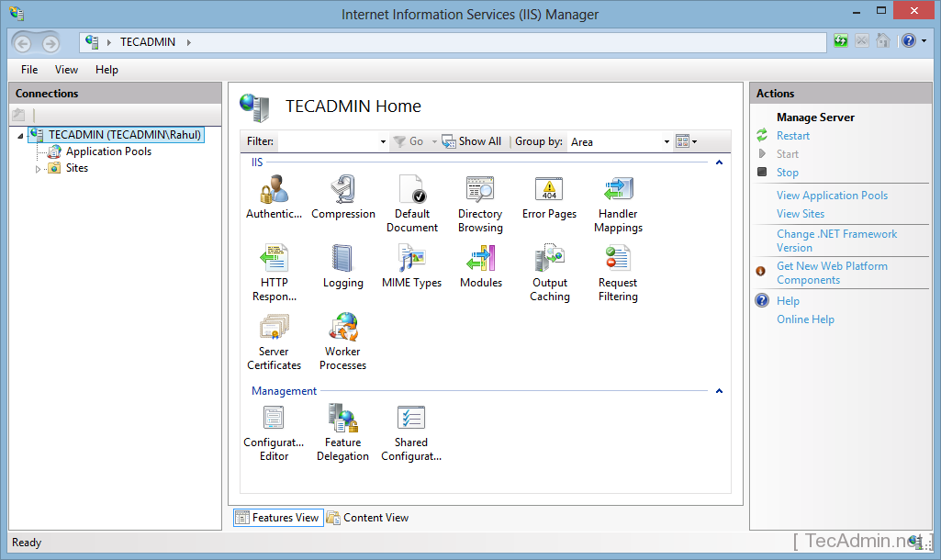Viewport: 941px width, 560px height.
Task: Switch to Content View tab
Action: [x=368, y=518]
